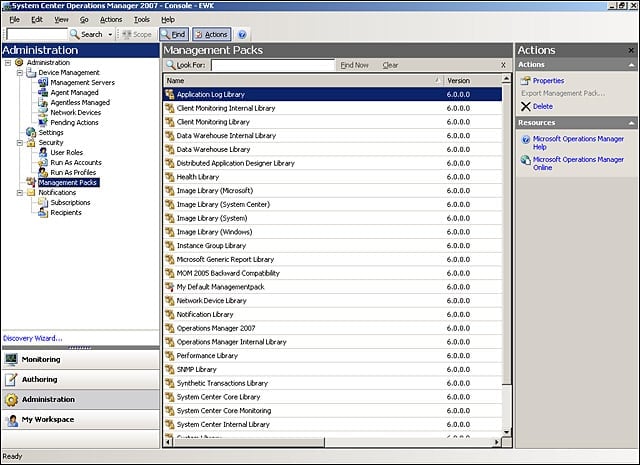Image resolution: width=640 pixels, height=465 pixels.
Task: Click the Operations Manager Help icon
Action: click(x=526, y=139)
